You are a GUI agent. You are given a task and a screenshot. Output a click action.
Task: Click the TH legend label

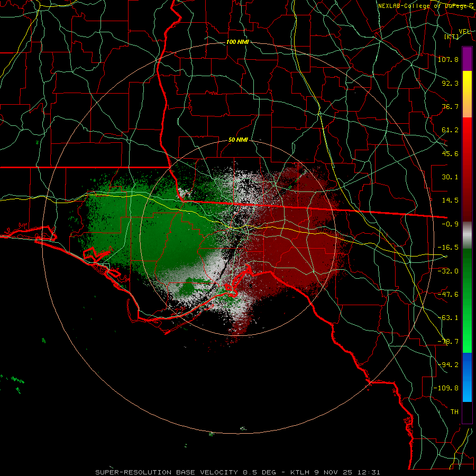(x=454, y=412)
